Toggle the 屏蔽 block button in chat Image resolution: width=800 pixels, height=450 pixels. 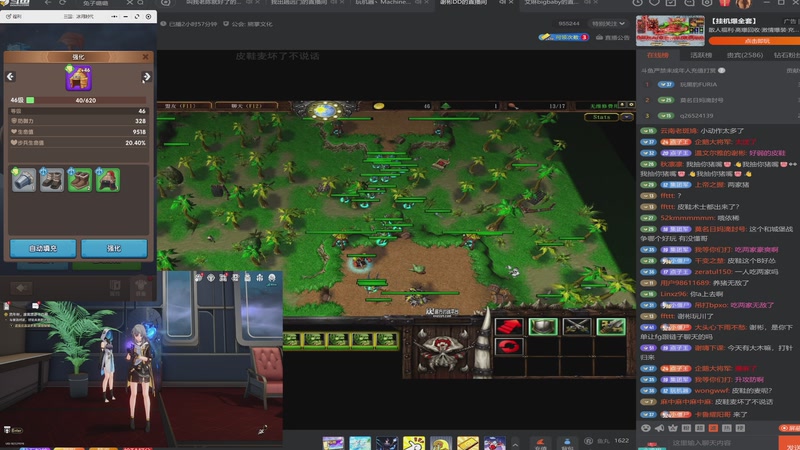pos(789,428)
